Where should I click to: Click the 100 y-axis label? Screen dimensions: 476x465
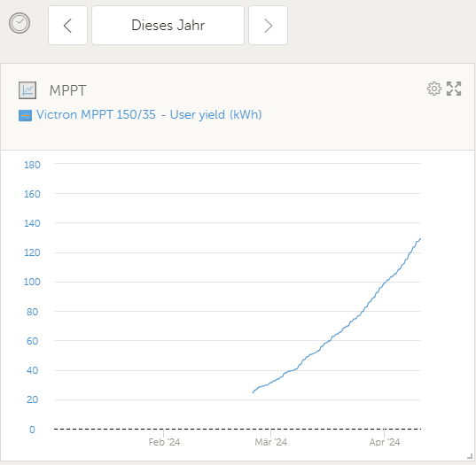pyautogui.click(x=32, y=282)
